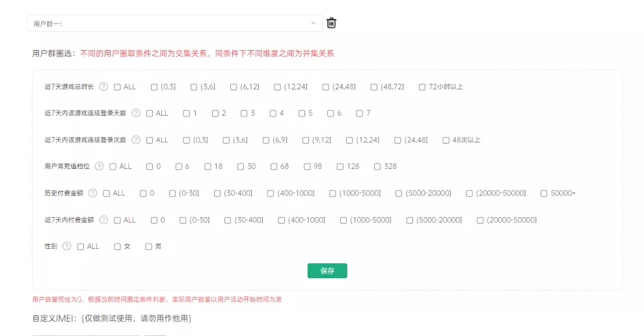Click help icon next to 近7天内付费金额
644x336 pixels.
(x=103, y=220)
